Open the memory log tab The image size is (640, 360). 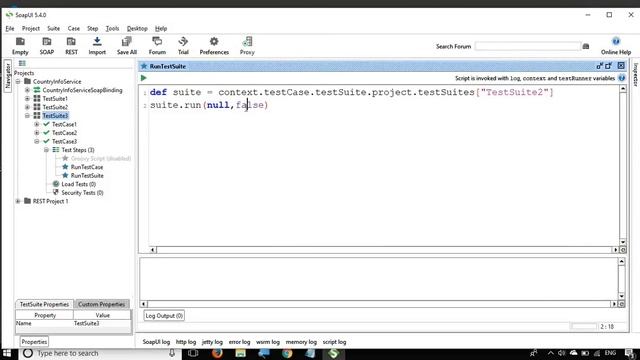(x=301, y=342)
